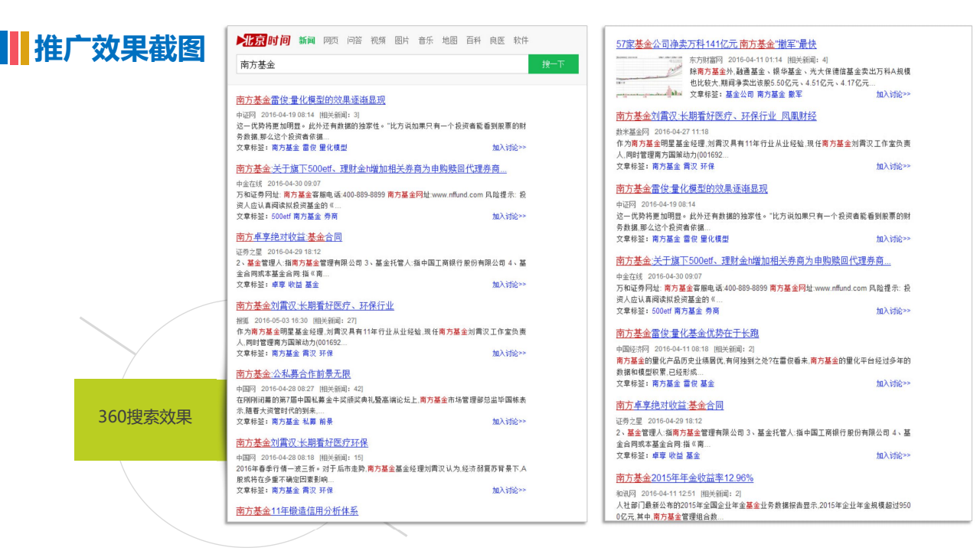
Task: Open the stock chart thumbnail for 万科 article
Action: point(648,77)
